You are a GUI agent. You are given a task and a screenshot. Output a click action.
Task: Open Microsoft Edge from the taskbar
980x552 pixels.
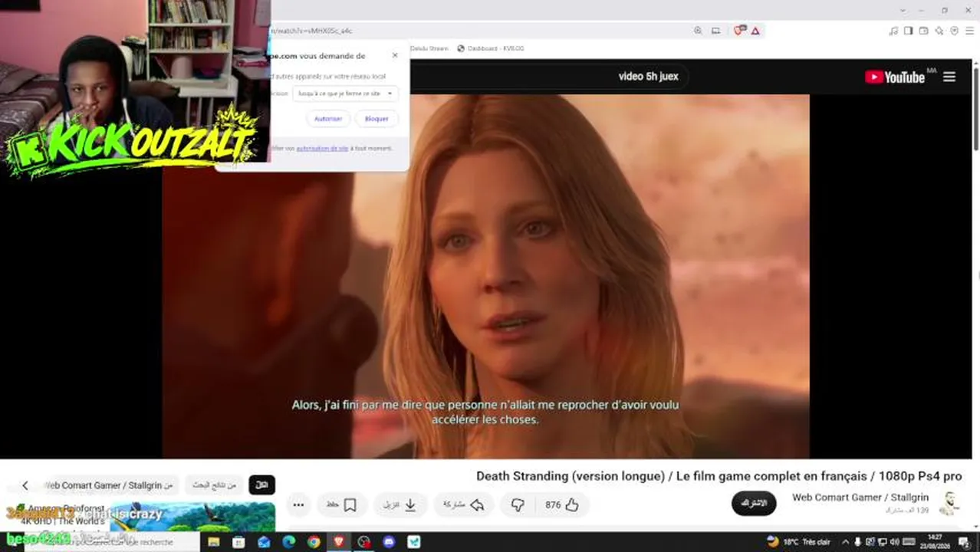[288, 542]
